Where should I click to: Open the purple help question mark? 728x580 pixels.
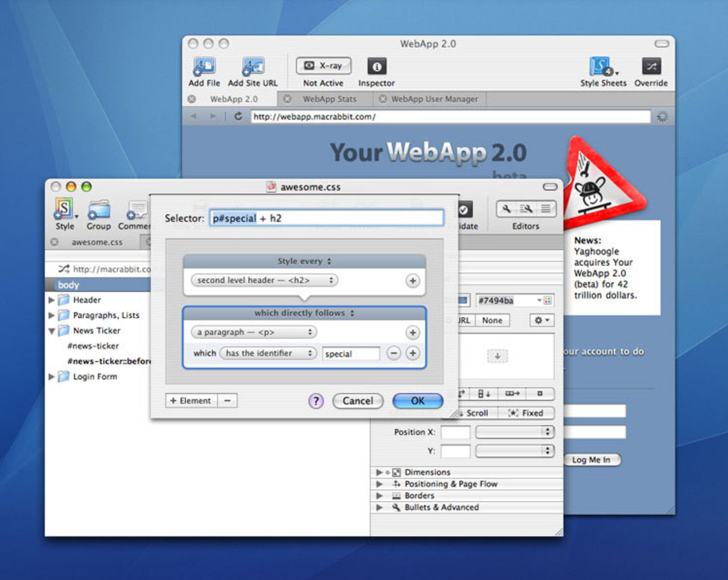click(316, 401)
